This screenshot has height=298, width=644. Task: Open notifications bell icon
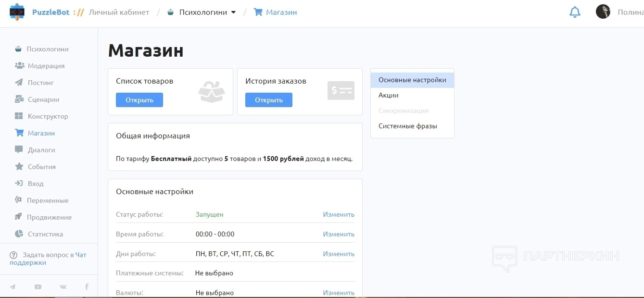575,12
